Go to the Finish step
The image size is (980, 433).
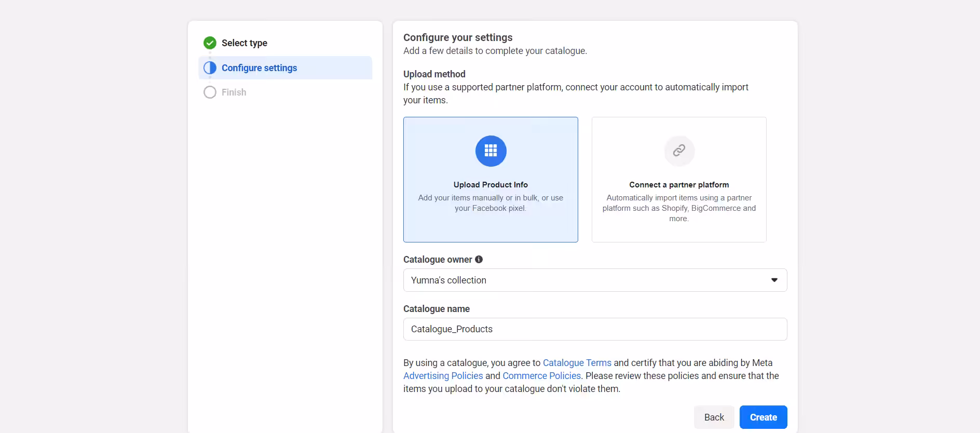234,92
